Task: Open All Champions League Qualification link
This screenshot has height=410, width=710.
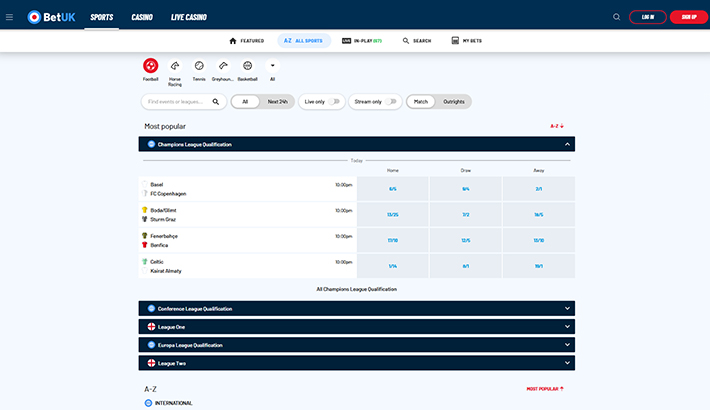Action: pos(357,289)
